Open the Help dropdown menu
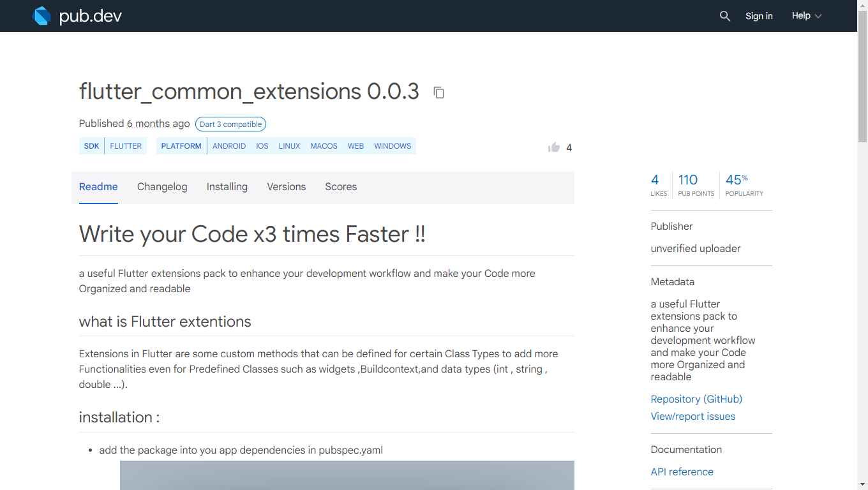This screenshot has height=490, width=868. coord(805,15)
